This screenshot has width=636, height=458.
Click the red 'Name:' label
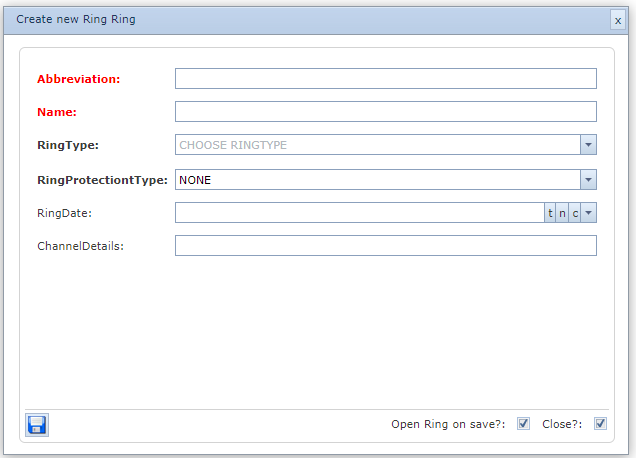click(x=57, y=112)
